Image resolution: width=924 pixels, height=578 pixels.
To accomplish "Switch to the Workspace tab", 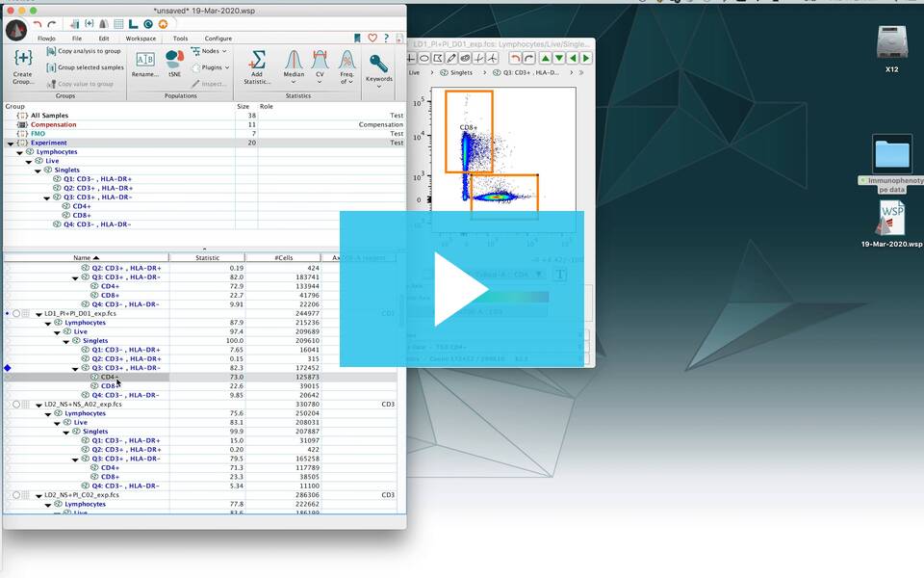I will click(x=141, y=39).
